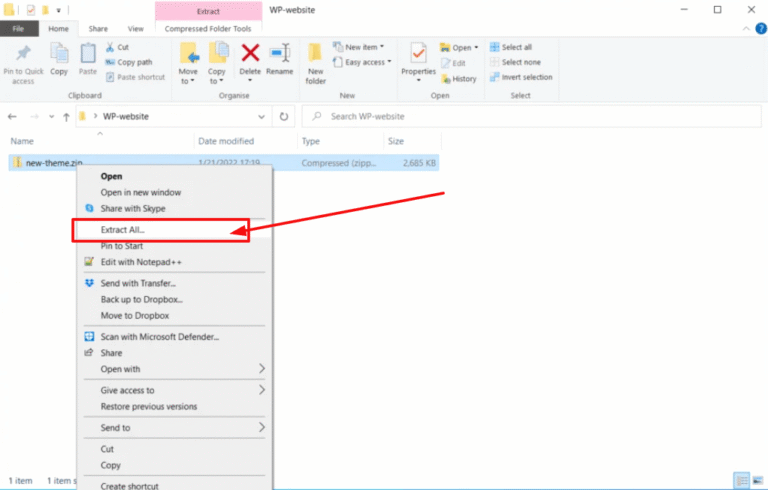Viewport: 768px width, 490px height.
Task: Open the File tab
Action: (x=20, y=29)
